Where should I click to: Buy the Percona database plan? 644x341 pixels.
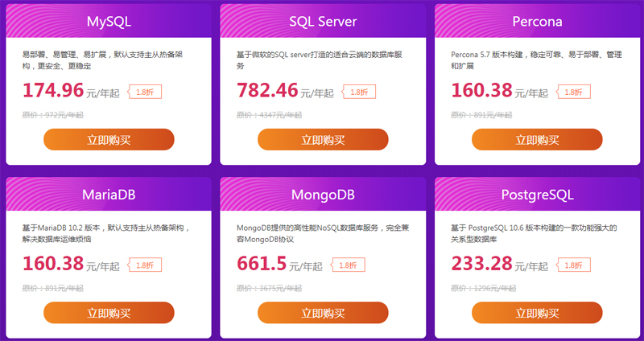coord(537,139)
